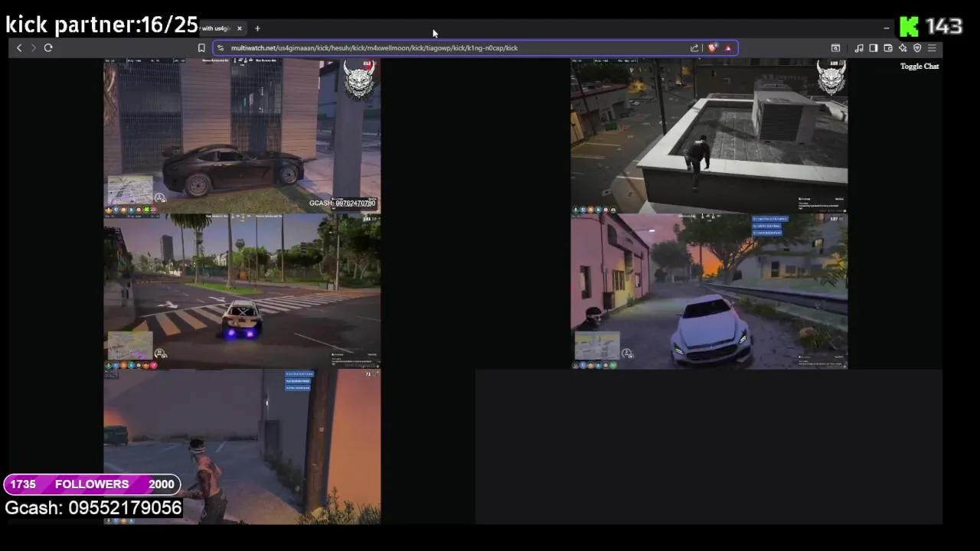Select the black sports car stream
Viewport: 980px width, 551px height.
(242, 136)
